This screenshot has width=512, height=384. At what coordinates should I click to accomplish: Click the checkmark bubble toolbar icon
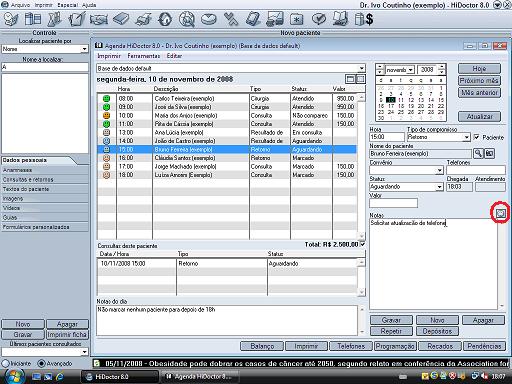[319, 19]
